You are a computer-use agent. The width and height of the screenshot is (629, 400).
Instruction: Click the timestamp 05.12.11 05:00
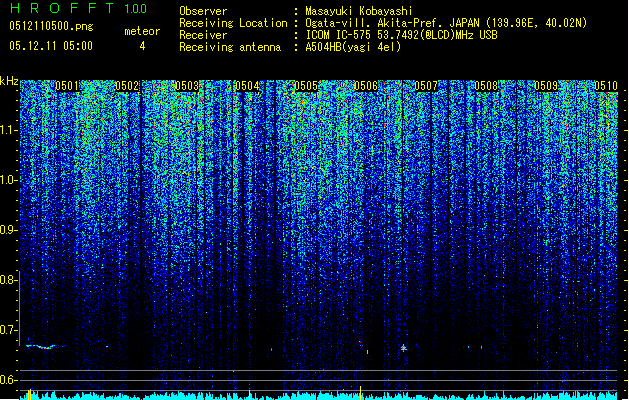(51, 46)
